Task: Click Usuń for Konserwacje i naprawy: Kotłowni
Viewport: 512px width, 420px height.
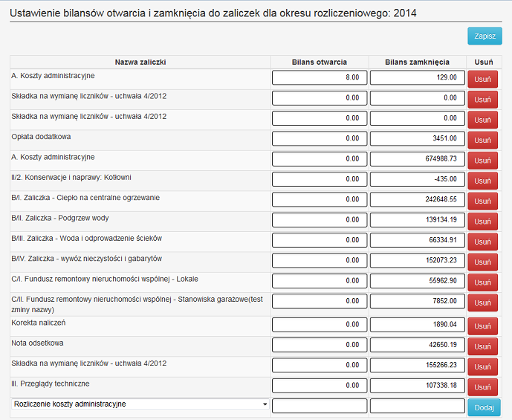Action: (482, 181)
